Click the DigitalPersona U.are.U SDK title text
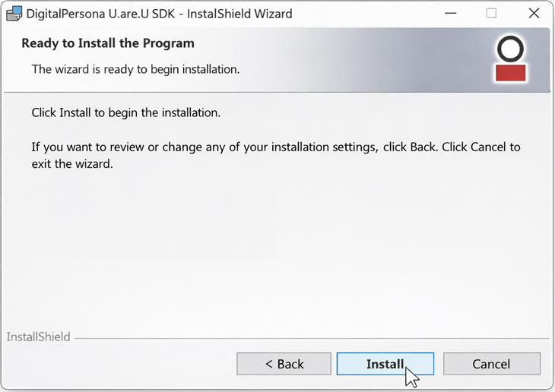555x392 pixels. (159, 14)
